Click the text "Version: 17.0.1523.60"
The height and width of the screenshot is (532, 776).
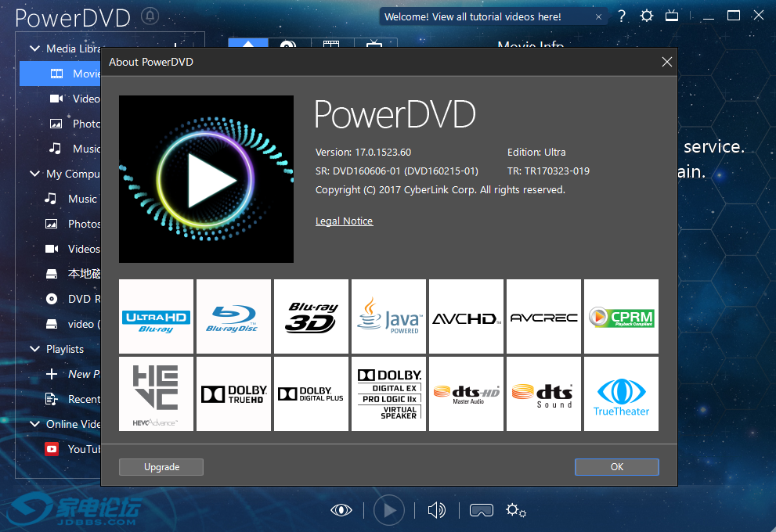363,153
